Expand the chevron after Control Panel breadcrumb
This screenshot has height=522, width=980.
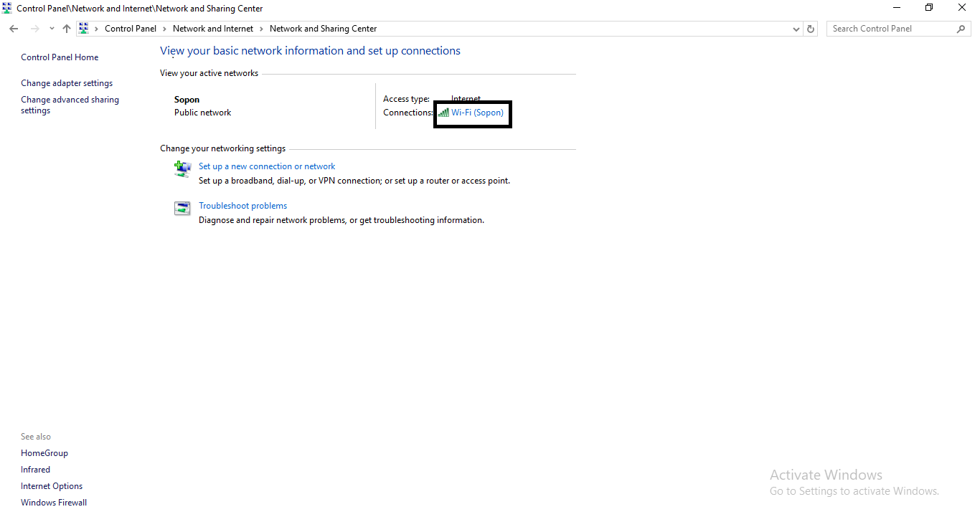pyautogui.click(x=165, y=29)
